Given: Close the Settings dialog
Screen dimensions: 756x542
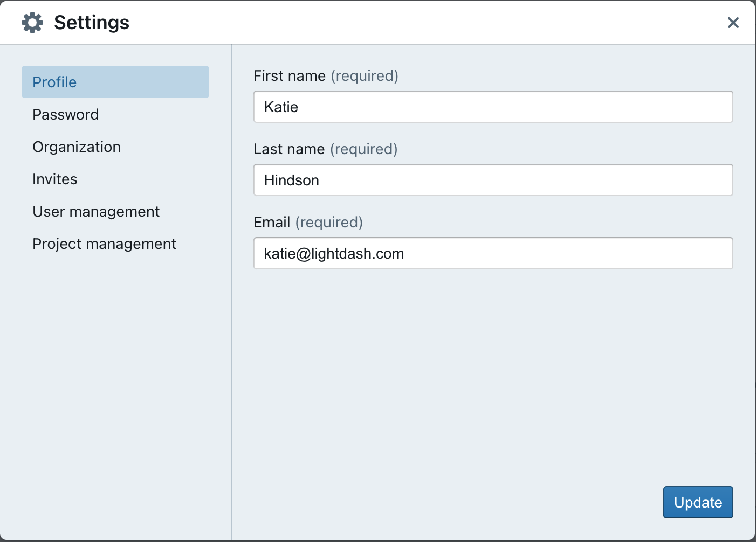Looking at the screenshot, I should [733, 23].
